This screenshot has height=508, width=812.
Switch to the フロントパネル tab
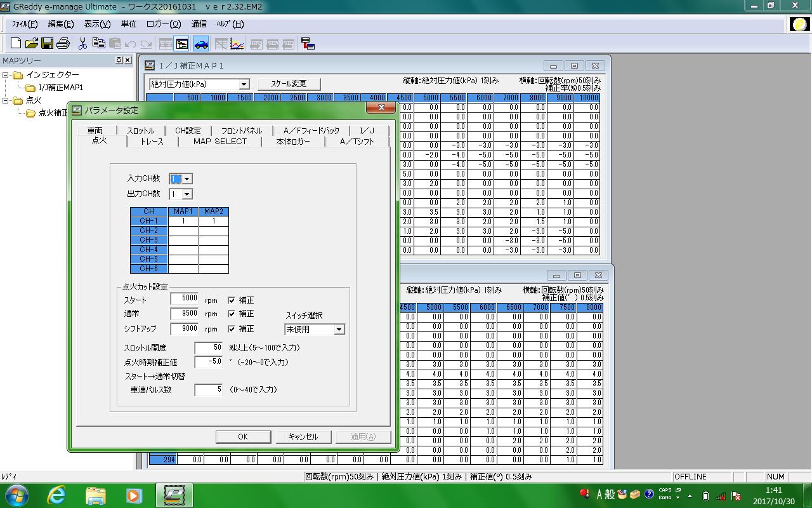[242, 131]
